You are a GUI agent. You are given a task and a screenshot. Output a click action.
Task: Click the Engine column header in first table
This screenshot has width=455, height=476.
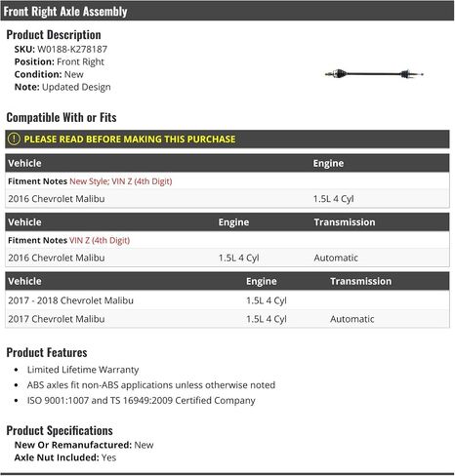[328, 163]
